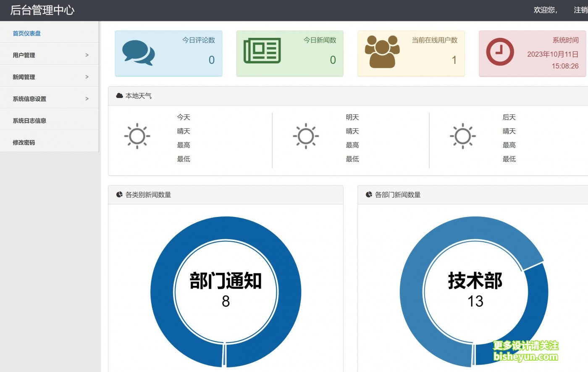Click the newspaper icon on 今日新闻数 card
The height and width of the screenshot is (372, 588).
[x=261, y=50]
